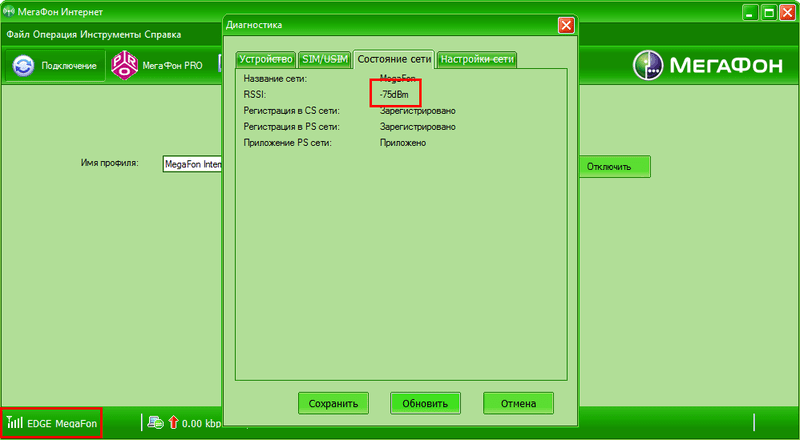
Task: Switch to the SIM/USIM tab
Action: tap(325, 59)
